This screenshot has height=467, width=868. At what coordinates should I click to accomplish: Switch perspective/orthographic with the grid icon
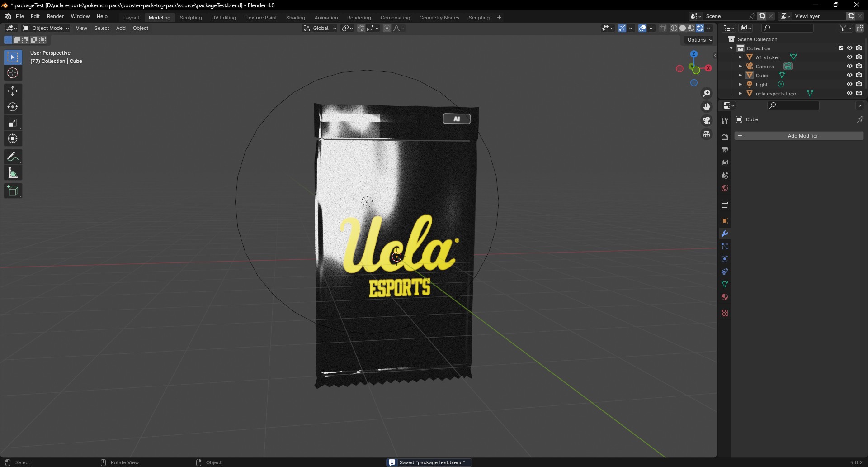click(707, 134)
